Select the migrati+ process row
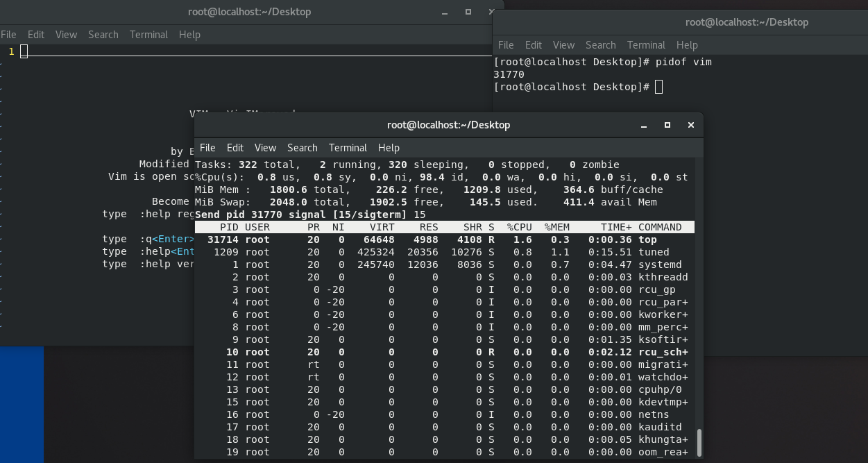868x463 pixels. pos(445,364)
